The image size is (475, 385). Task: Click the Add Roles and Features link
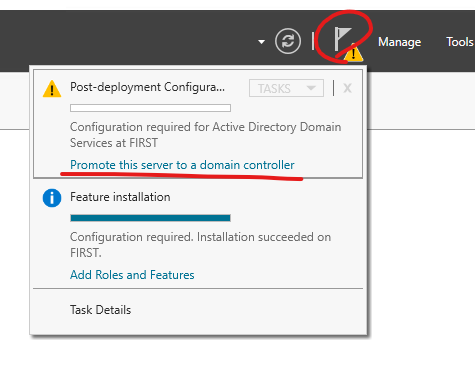click(132, 275)
